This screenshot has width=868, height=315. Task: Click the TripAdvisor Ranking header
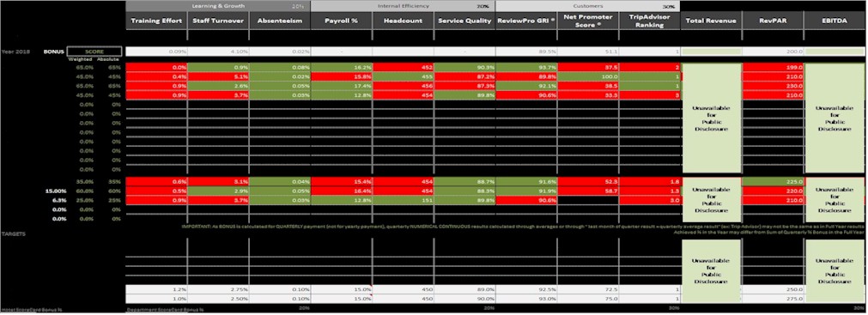point(649,21)
